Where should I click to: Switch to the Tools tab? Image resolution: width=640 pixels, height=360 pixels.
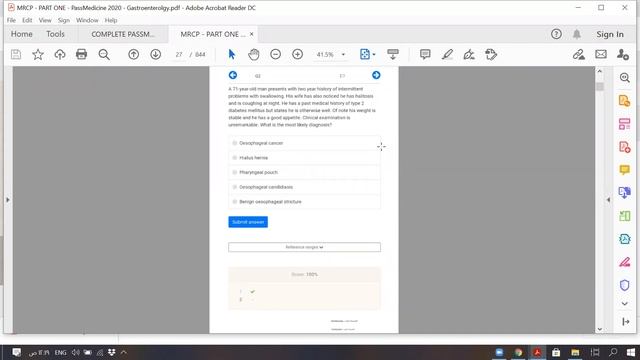coord(55,34)
